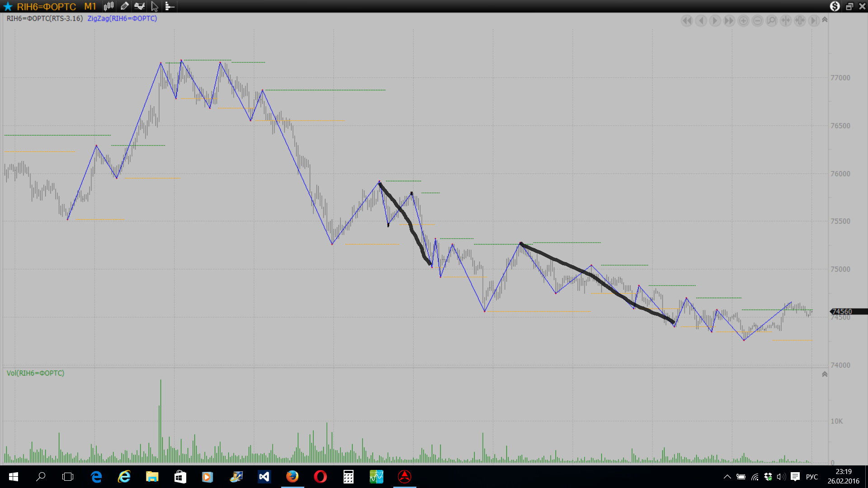Click the dollar sign icon in title bar
Viewport: 868px width, 488px height.
coord(835,6)
